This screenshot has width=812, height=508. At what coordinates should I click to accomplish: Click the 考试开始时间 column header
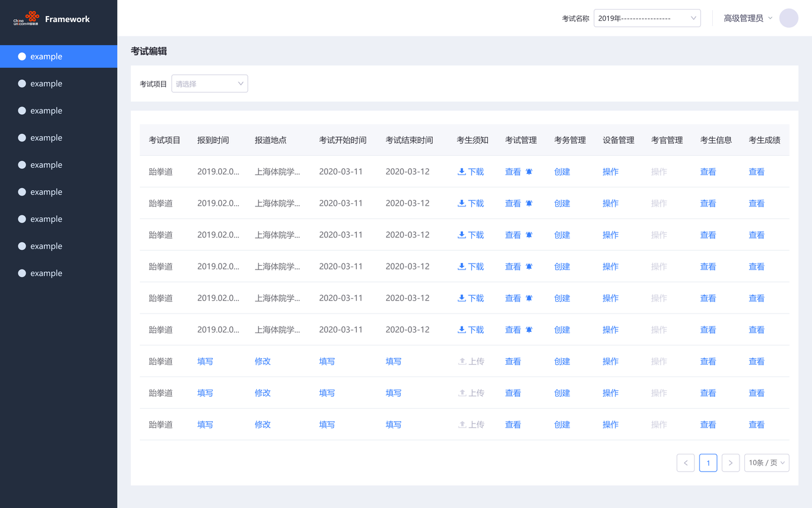pyautogui.click(x=343, y=140)
